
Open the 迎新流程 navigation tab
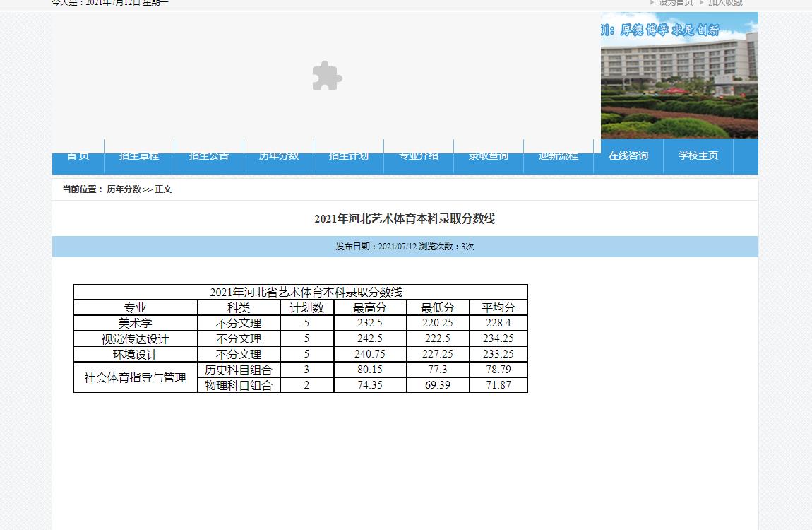pyautogui.click(x=559, y=156)
